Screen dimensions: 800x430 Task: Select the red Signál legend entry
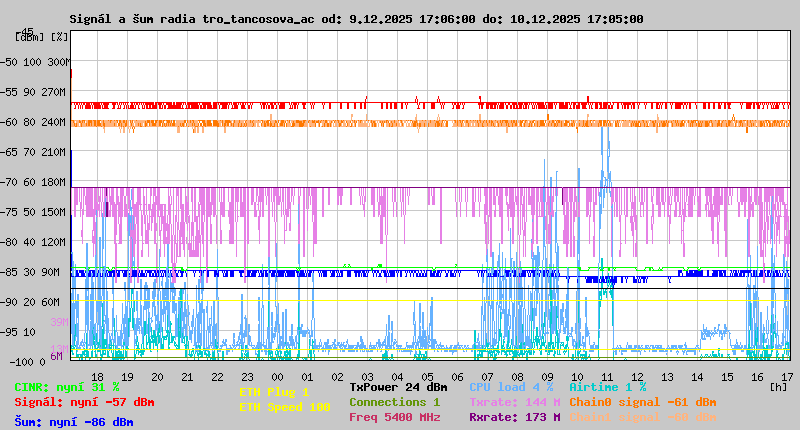(84, 402)
